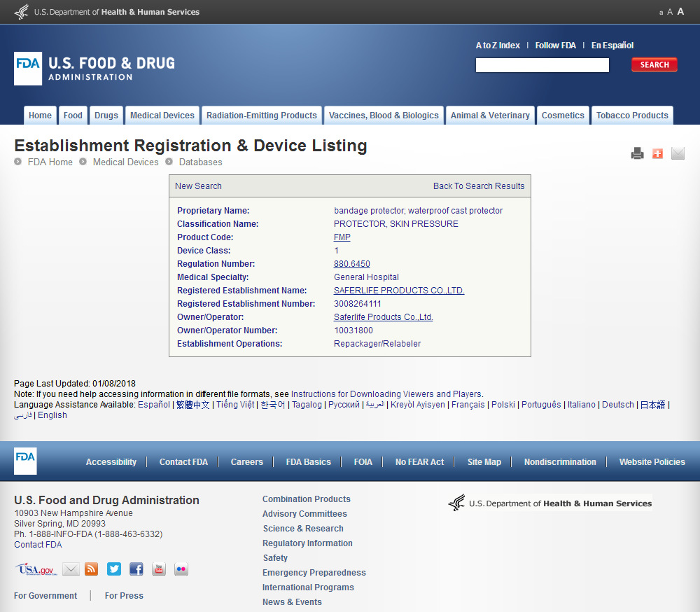Open Animal & Veterinary tab
Viewport: 700px width, 612px height.
click(490, 116)
